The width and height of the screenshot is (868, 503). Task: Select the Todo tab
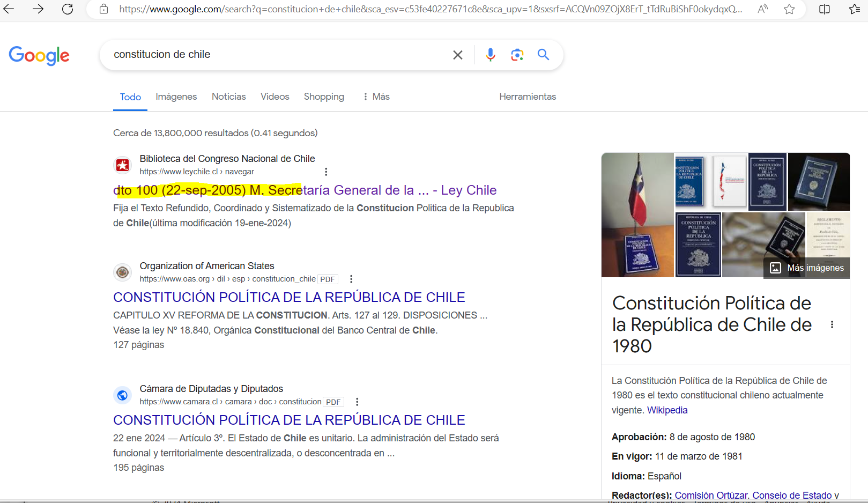[x=130, y=97]
